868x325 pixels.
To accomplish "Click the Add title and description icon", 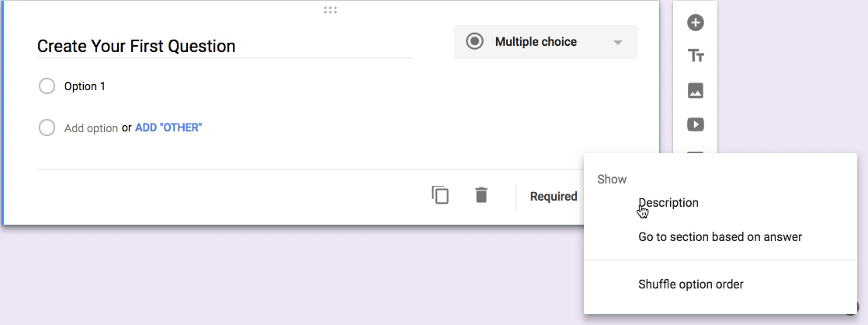I will pyautogui.click(x=696, y=56).
